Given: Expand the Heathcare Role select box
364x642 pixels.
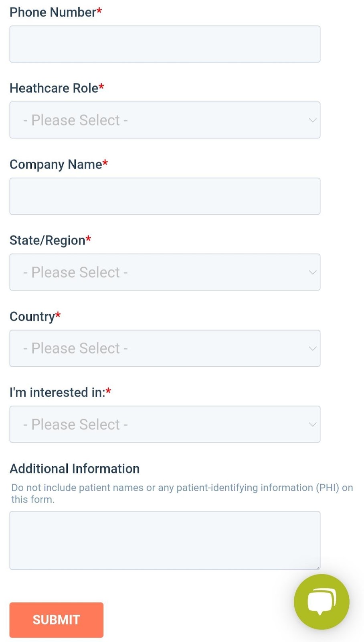Looking at the screenshot, I should pyautogui.click(x=164, y=120).
